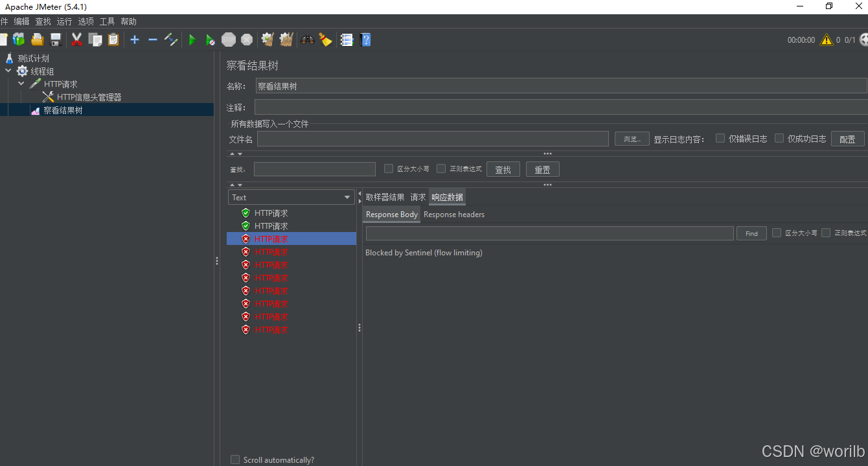Tick 区分大小写 next to the Find button
The image size is (868, 466).
777,233
